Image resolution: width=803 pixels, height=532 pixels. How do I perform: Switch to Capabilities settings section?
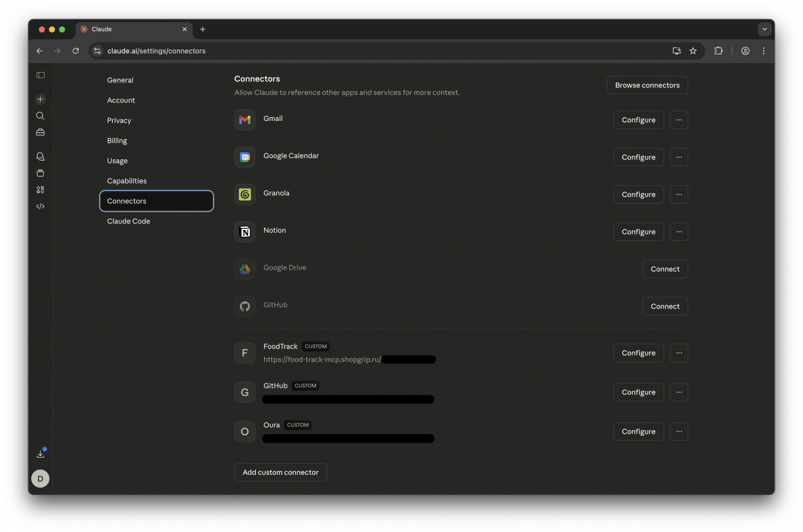point(127,181)
